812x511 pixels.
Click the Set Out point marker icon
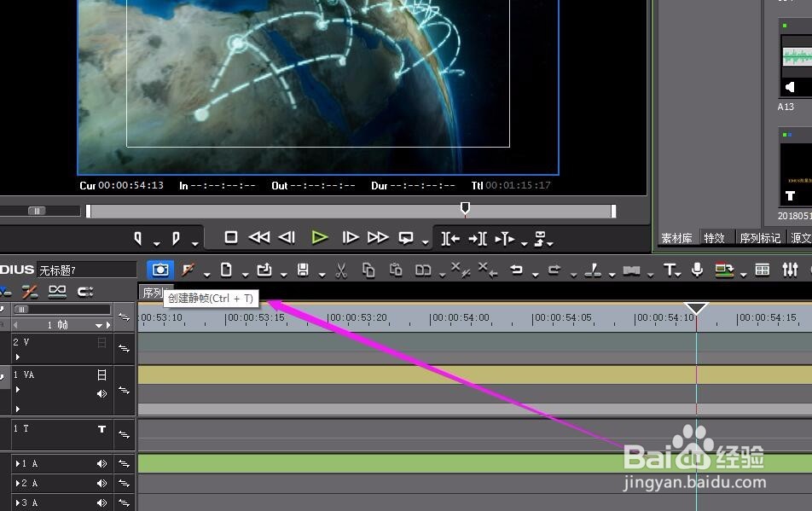tap(176, 239)
